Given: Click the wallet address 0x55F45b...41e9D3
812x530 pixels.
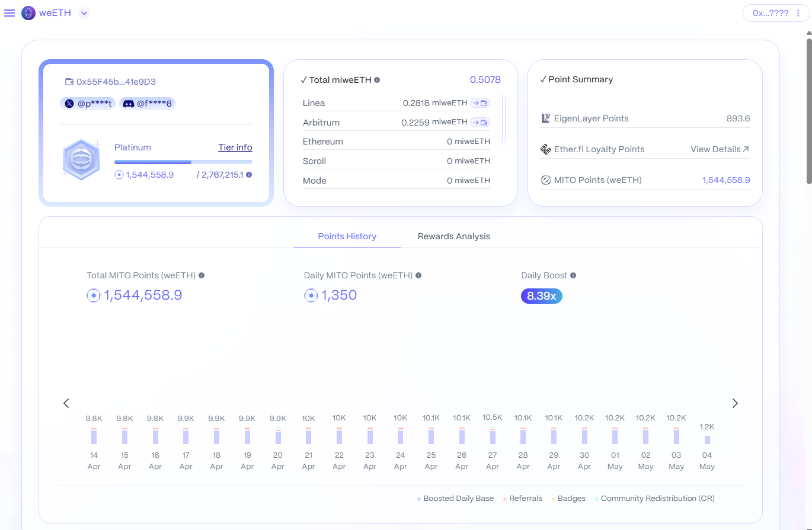Looking at the screenshot, I should point(116,82).
